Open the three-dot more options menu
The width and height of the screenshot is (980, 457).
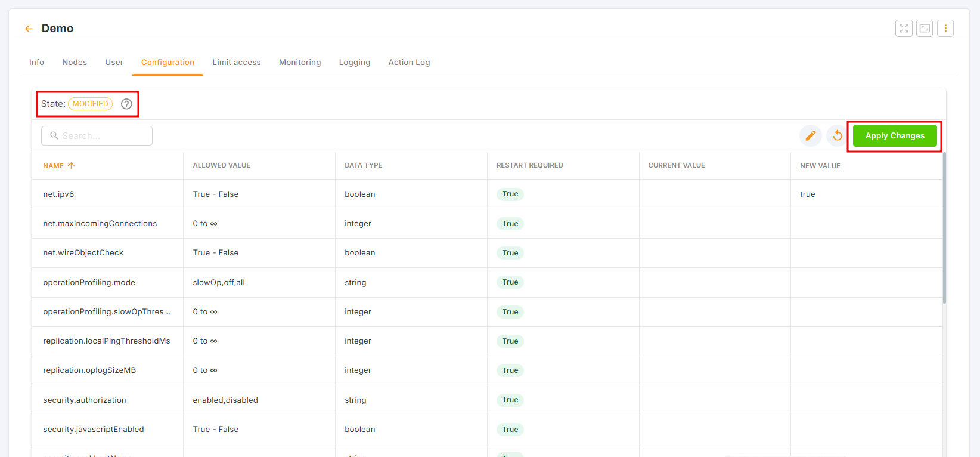pyautogui.click(x=945, y=29)
